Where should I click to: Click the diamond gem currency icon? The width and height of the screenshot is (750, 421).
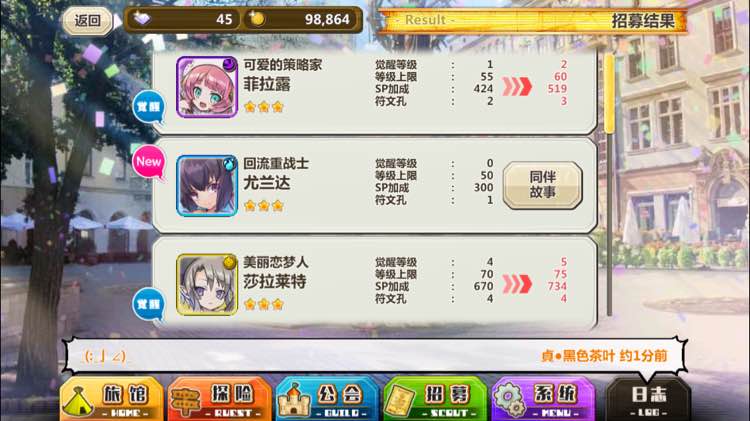pyautogui.click(x=142, y=19)
